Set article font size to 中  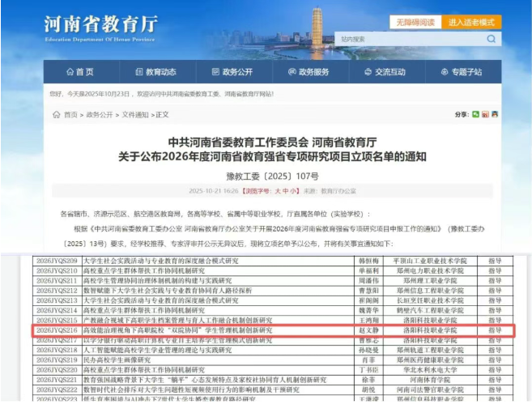[281, 191]
